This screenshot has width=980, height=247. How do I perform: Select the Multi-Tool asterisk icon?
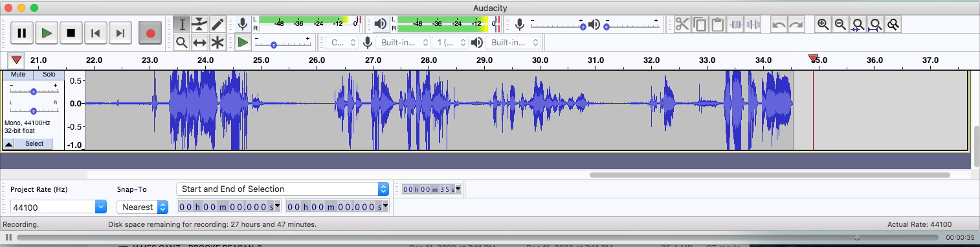[217, 43]
